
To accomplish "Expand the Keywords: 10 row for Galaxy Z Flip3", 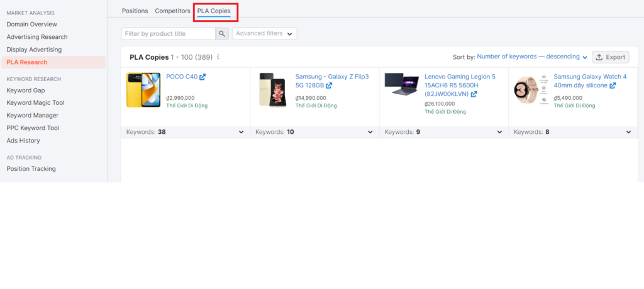I will tap(370, 133).
